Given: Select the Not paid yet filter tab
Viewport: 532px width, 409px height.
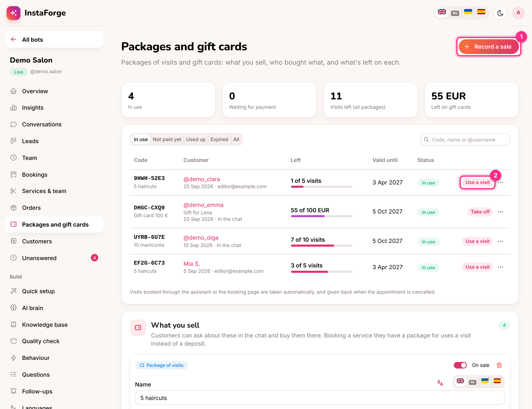Looking at the screenshot, I should pyautogui.click(x=167, y=139).
